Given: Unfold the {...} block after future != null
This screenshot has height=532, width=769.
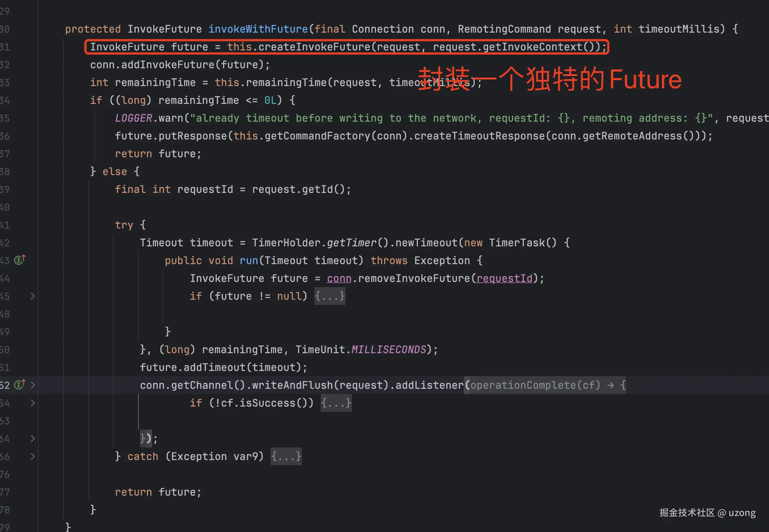Looking at the screenshot, I should click(x=330, y=296).
